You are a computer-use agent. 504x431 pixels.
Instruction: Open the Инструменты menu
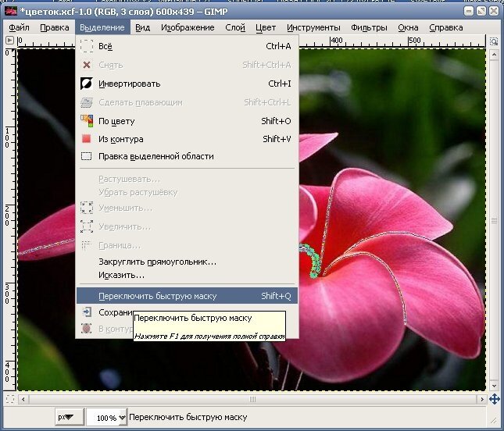(x=313, y=27)
